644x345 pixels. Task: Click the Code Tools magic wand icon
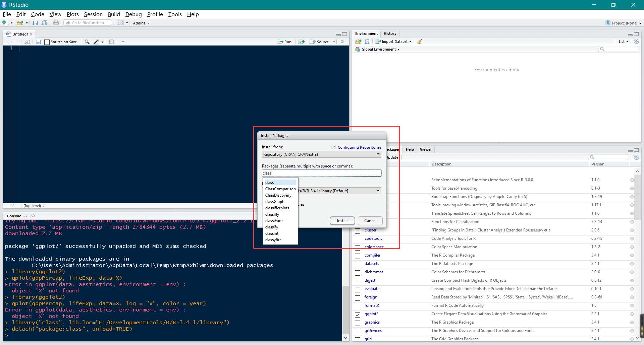pos(97,42)
